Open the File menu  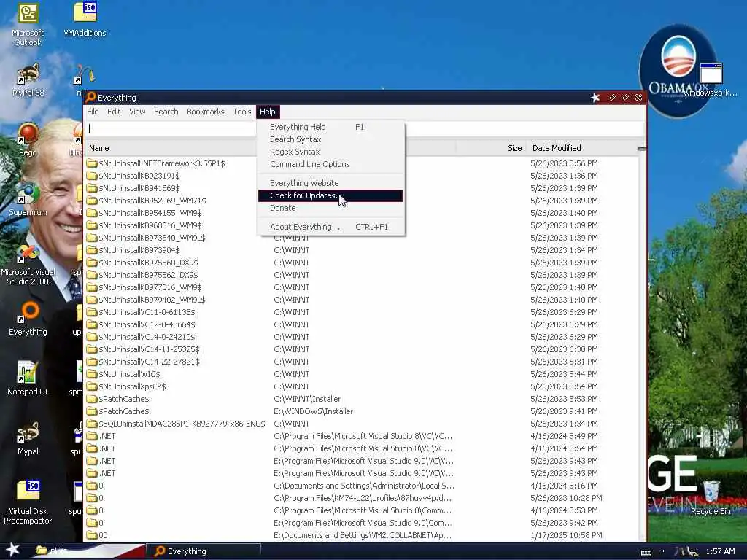pyautogui.click(x=93, y=112)
